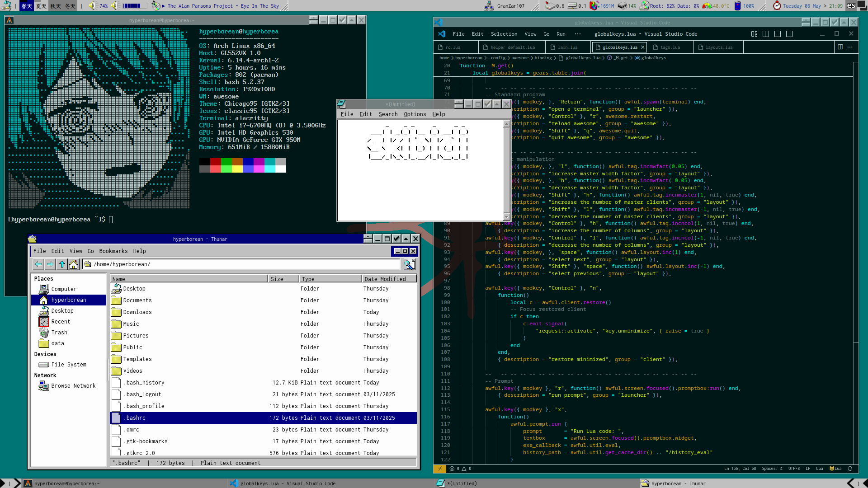Expand VS Code overflow menu (three dots)
This screenshot has width=868, height=488.
[577, 34]
